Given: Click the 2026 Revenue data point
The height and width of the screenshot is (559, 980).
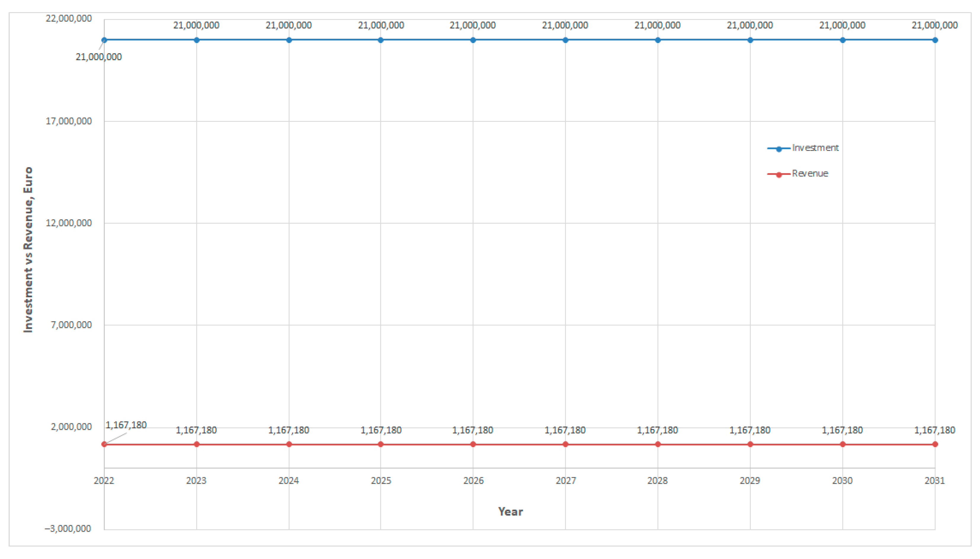Looking at the screenshot, I should [x=473, y=444].
